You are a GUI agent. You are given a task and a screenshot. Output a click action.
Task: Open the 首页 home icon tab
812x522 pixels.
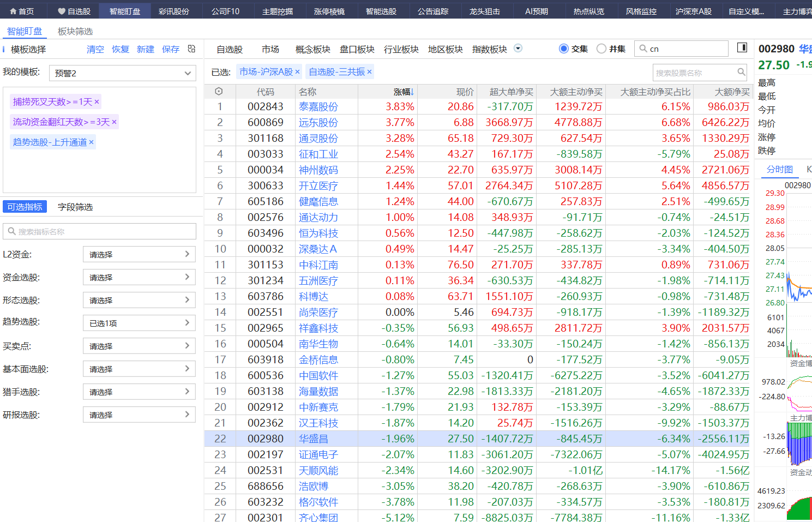[x=22, y=11]
